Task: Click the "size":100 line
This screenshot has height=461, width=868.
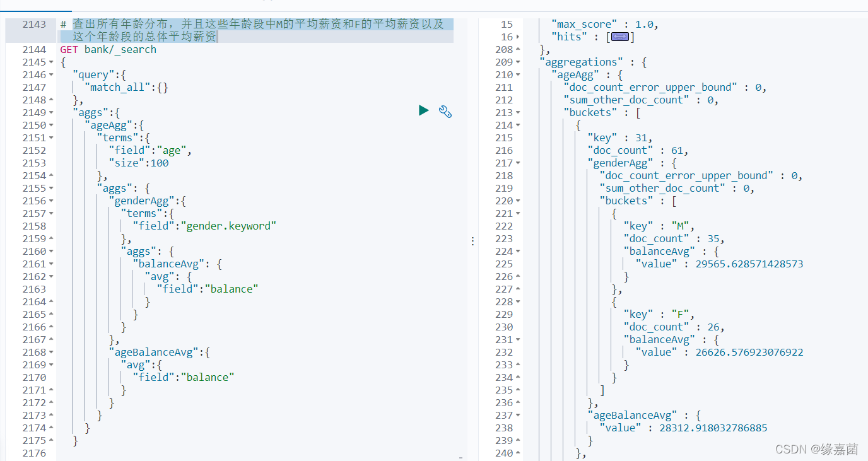Action: pyautogui.click(x=138, y=163)
